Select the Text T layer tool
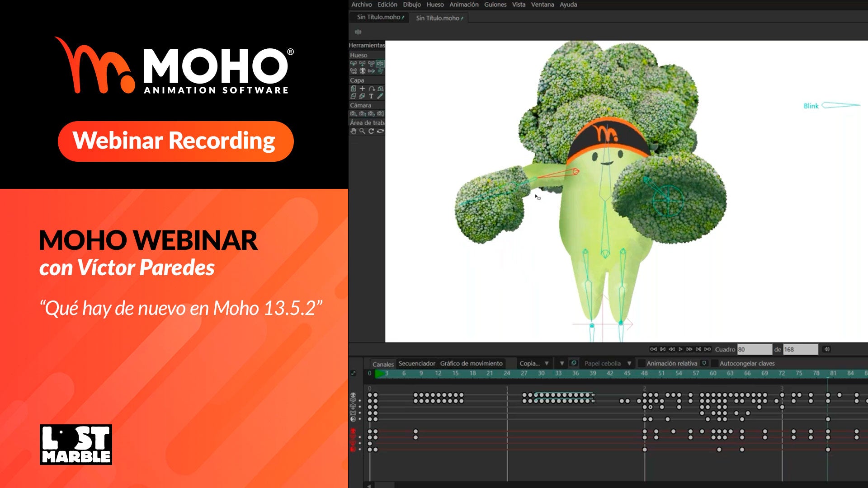 (x=371, y=96)
